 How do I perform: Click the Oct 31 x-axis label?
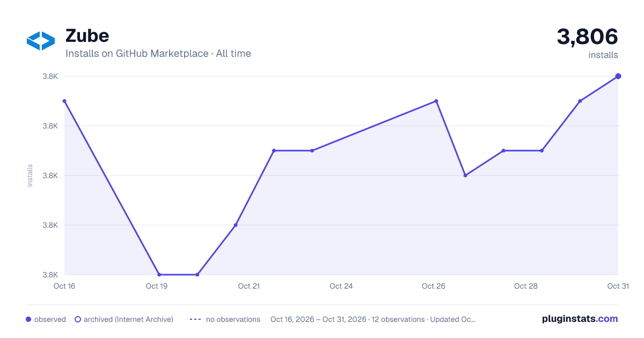pos(618,286)
